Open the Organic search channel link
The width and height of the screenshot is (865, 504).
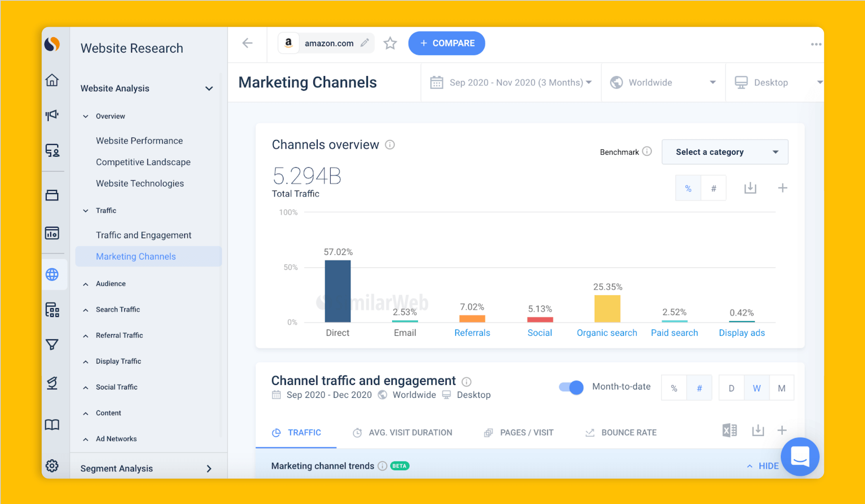606,333
